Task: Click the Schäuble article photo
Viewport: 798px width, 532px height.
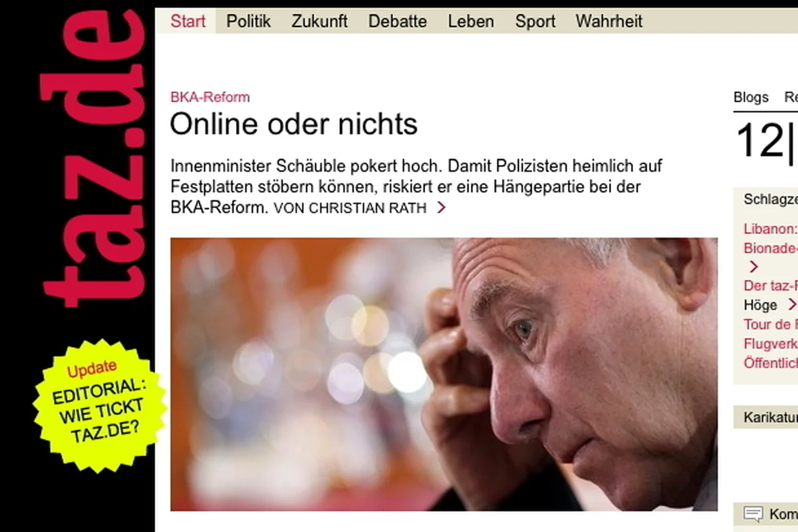Action: click(x=444, y=374)
